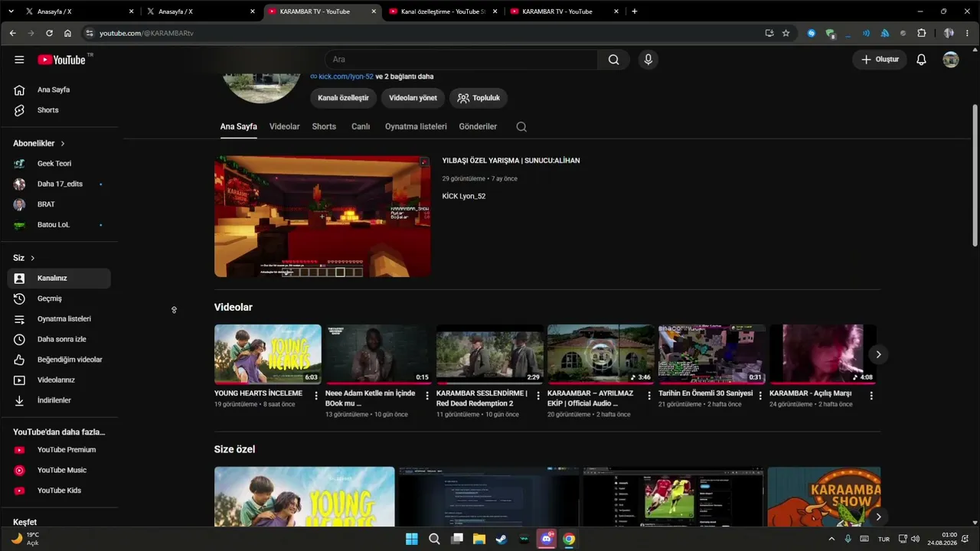
Task: Start voice search with the microphone icon
Action: tap(648, 60)
